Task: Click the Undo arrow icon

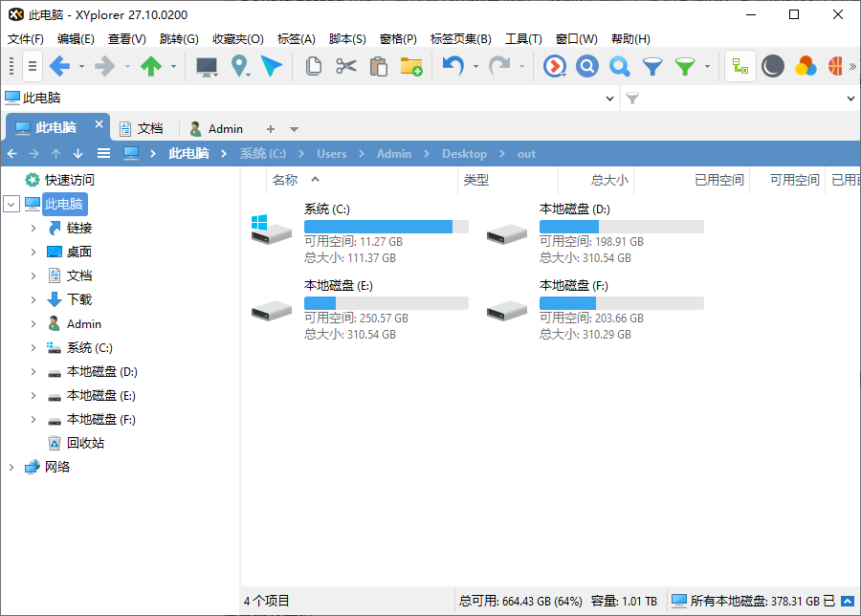Action: [454, 67]
